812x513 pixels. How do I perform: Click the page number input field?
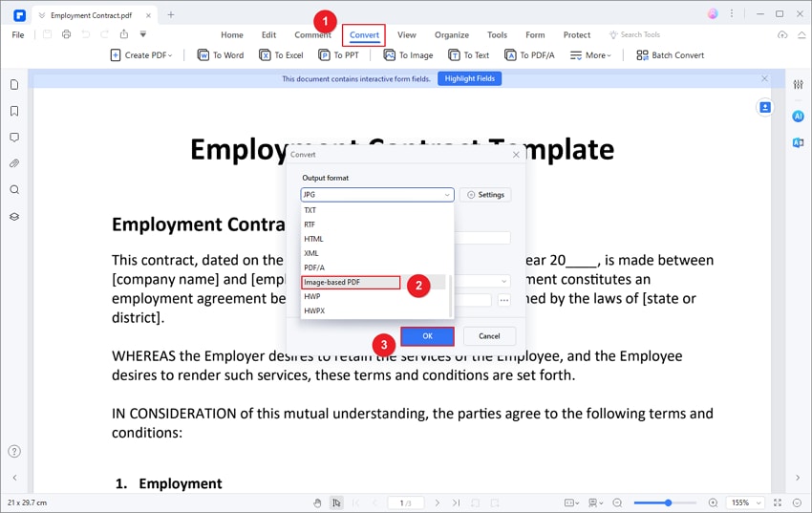point(405,502)
